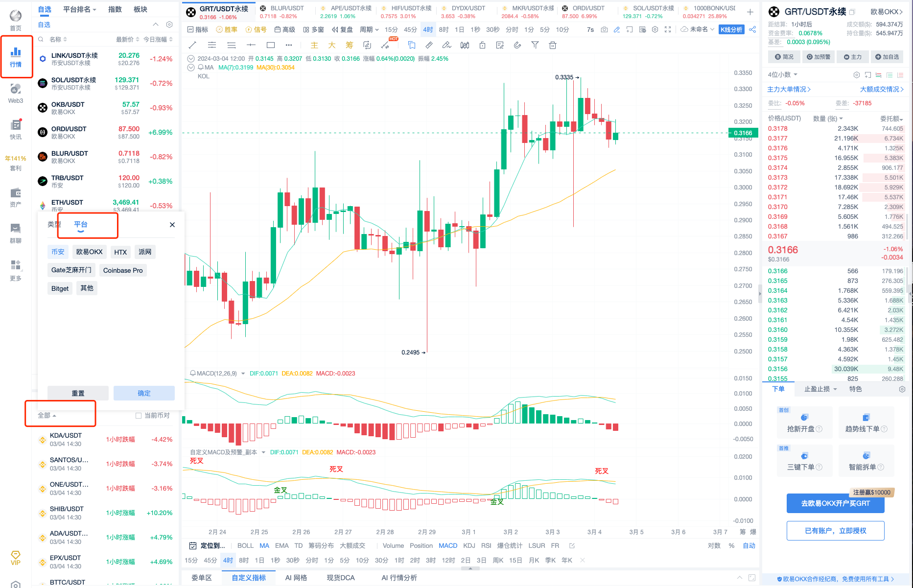Select the 1日 timeframe in top toolbar
913x588 pixels.
(459, 30)
